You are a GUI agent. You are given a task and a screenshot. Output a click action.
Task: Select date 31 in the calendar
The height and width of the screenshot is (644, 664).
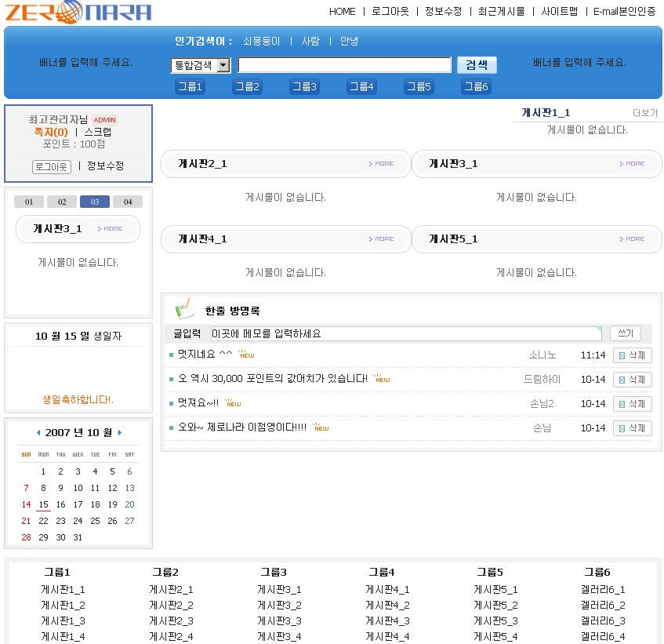(78, 537)
